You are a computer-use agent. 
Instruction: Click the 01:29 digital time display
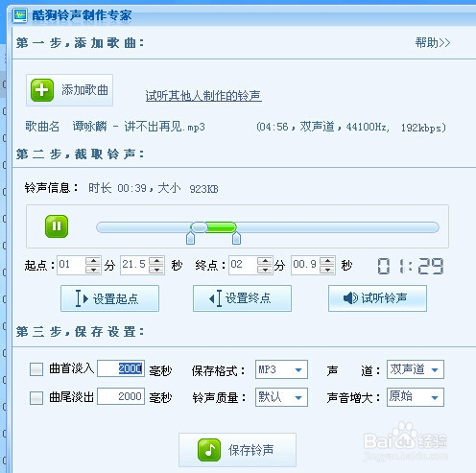[x=411, y=266]
